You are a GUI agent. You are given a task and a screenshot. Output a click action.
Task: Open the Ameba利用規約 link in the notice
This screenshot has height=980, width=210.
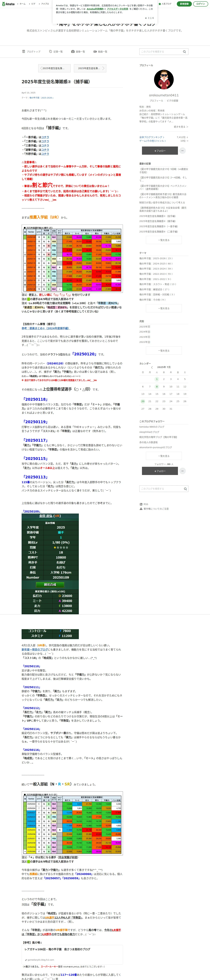point(95,9)
